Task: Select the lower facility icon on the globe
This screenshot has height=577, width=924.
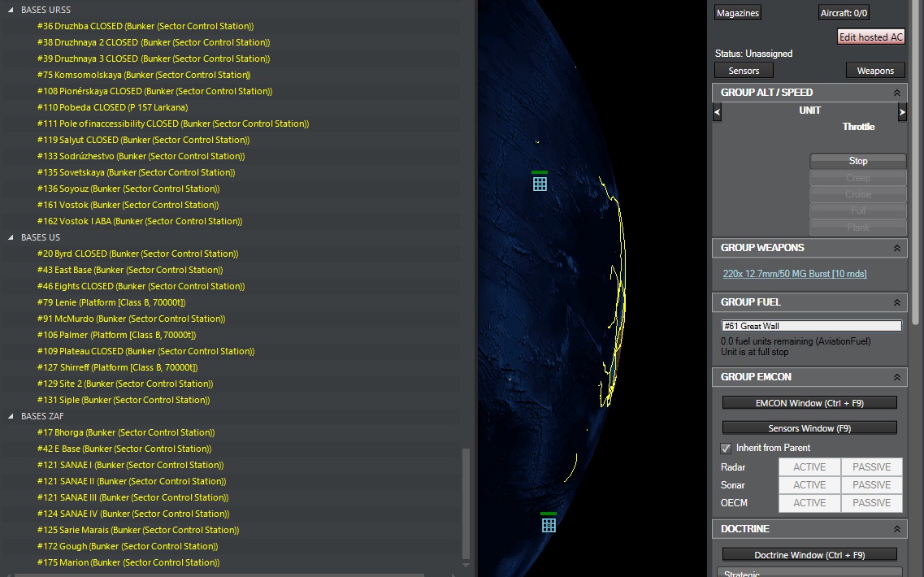Action: tap(549, 524)
